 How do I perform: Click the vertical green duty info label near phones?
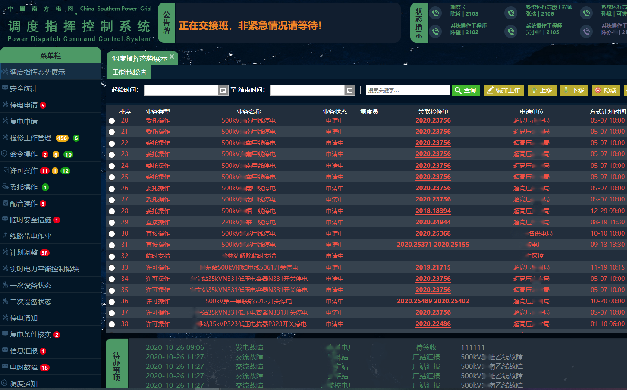419,23
